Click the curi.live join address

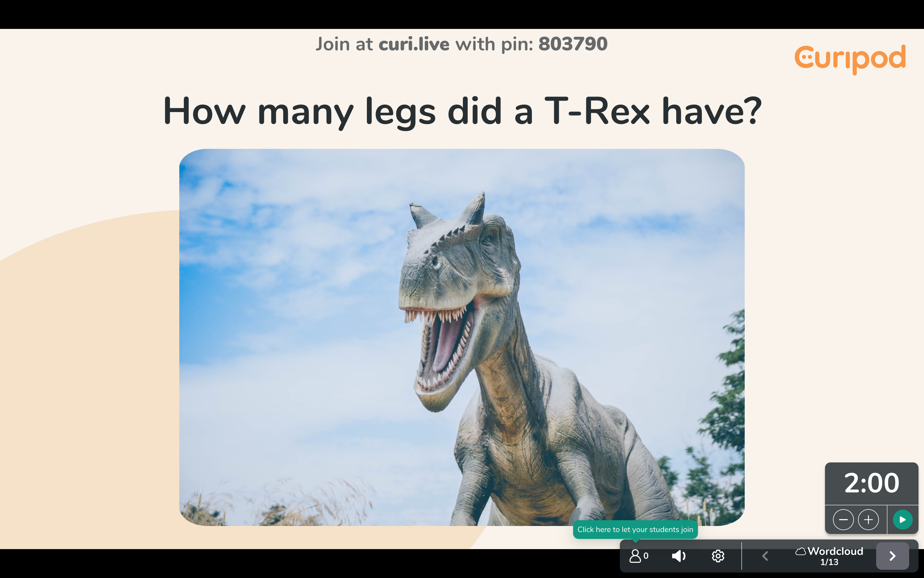(x=414, y=44)
